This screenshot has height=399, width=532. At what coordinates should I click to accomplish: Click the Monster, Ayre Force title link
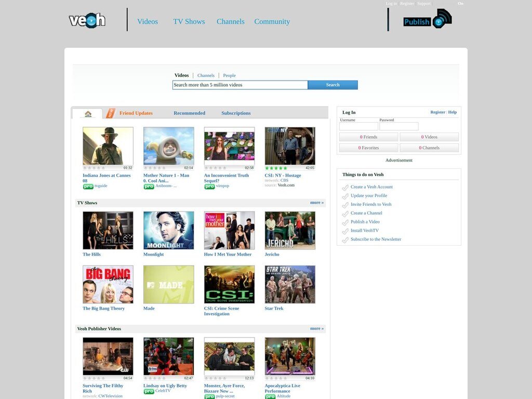(x=224, y=389)
